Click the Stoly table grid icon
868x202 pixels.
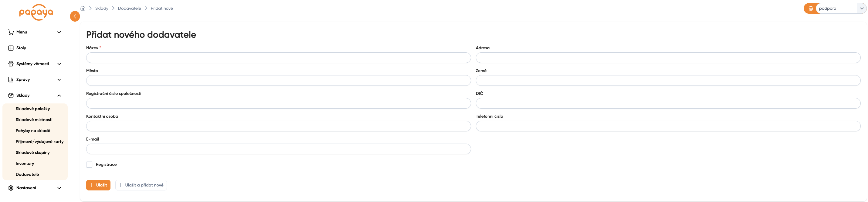coord(11,48)
